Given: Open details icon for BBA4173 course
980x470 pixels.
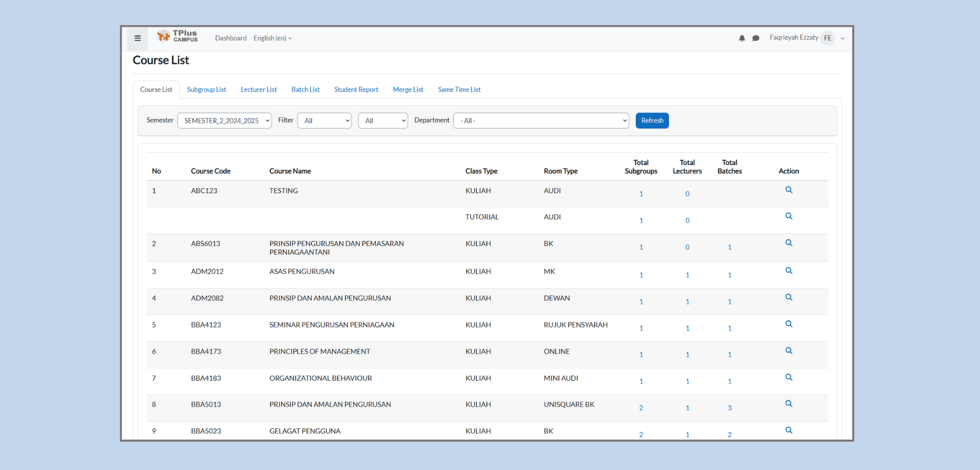Looking at the screenshot, I should click(x=789, y=351).
